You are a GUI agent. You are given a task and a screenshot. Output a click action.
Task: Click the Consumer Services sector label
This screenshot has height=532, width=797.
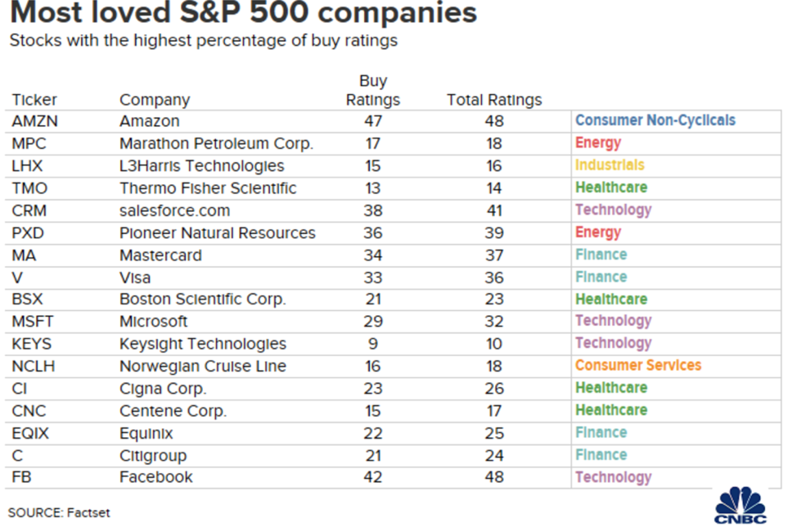pyautogui.click(x=638, y=365)
